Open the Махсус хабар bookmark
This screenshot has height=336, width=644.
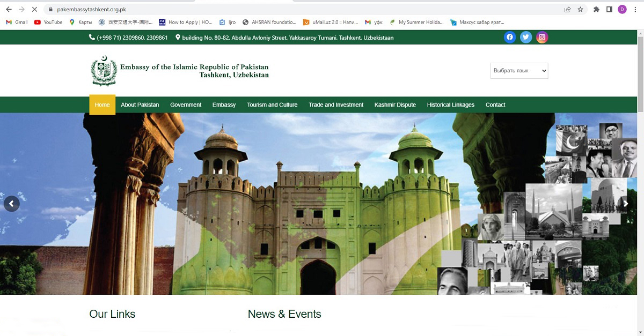point(478,22)
